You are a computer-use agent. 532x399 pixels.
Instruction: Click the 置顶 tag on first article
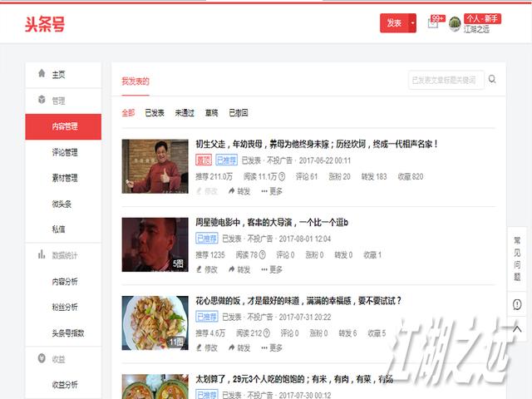(204, 160)
